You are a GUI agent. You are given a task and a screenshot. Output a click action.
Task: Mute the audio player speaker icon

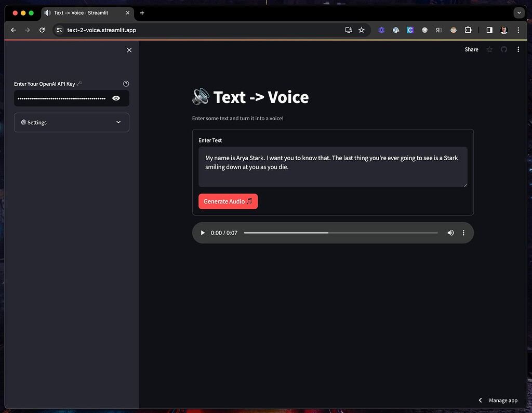coord(450,233)
